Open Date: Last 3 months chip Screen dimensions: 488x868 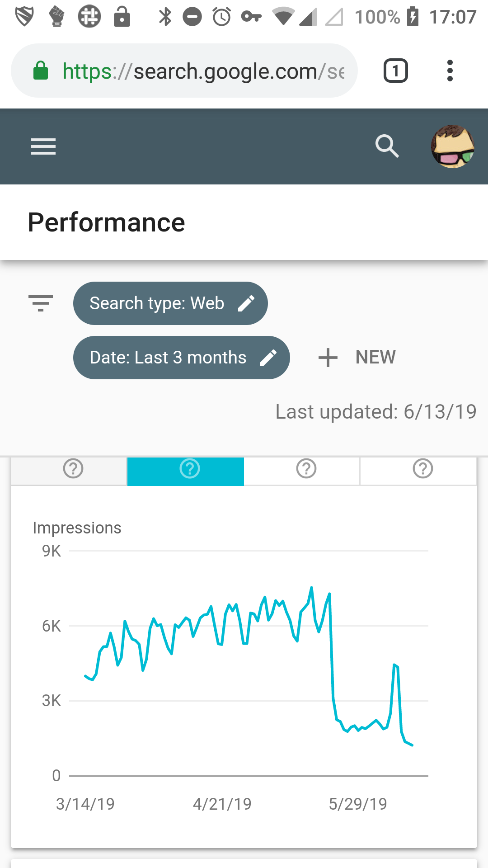click(181, 358)
